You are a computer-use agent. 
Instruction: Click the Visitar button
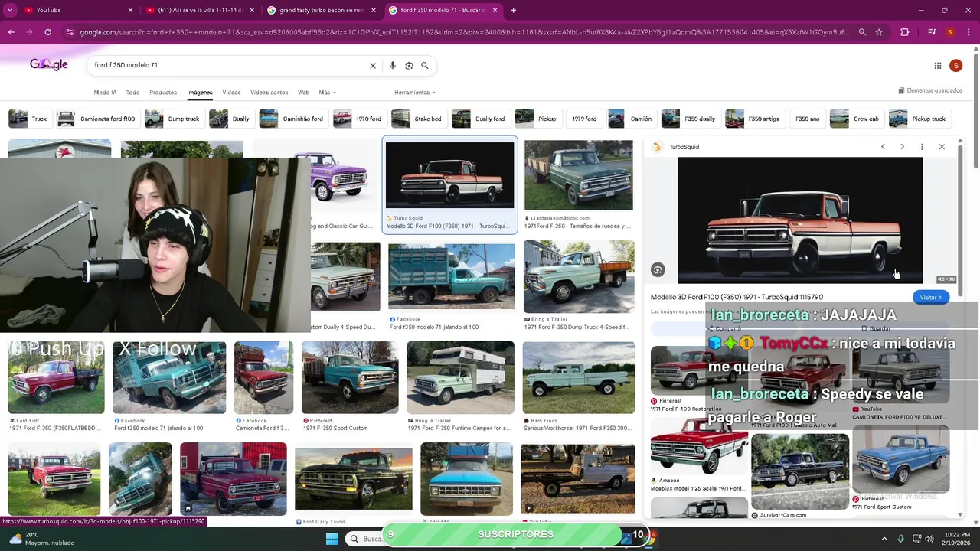coord(931,297)
